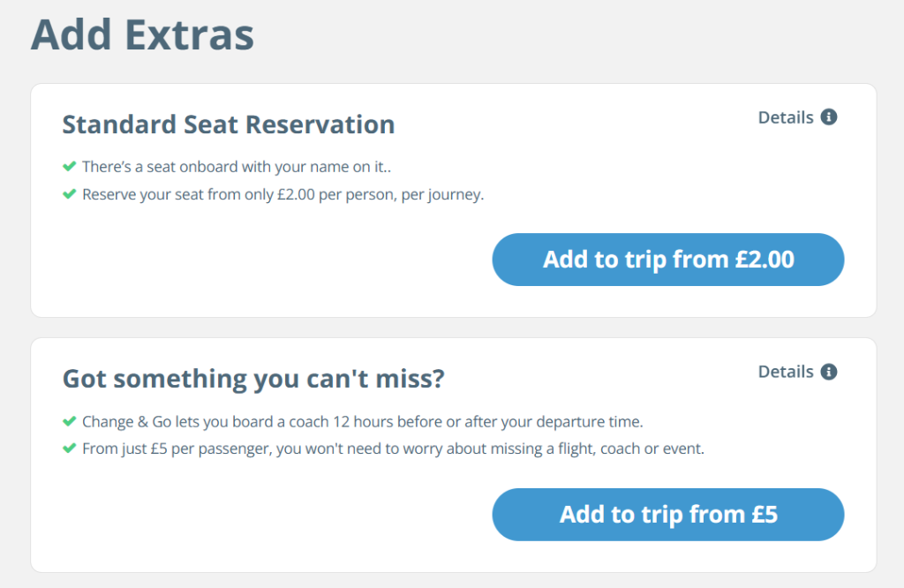Screen dimensions: 904x588
Task: Click blank area left of £5 button
Action: (x=265, y=515)
